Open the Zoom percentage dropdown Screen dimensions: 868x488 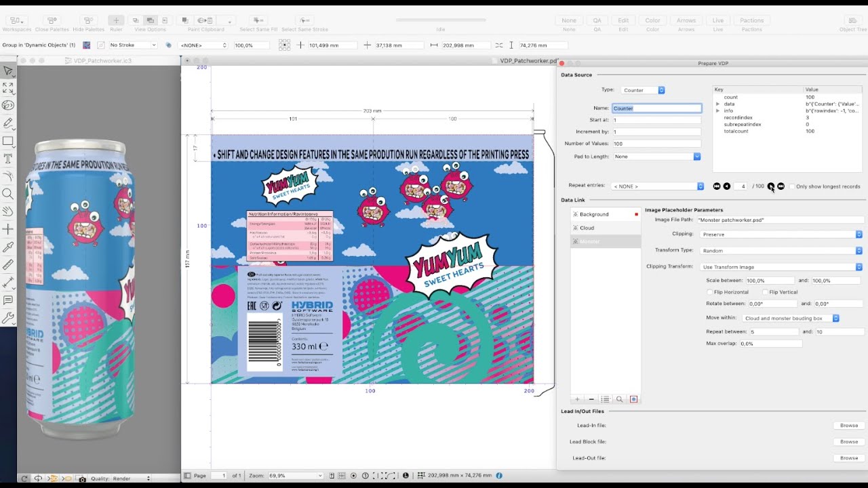coord(296,476)
